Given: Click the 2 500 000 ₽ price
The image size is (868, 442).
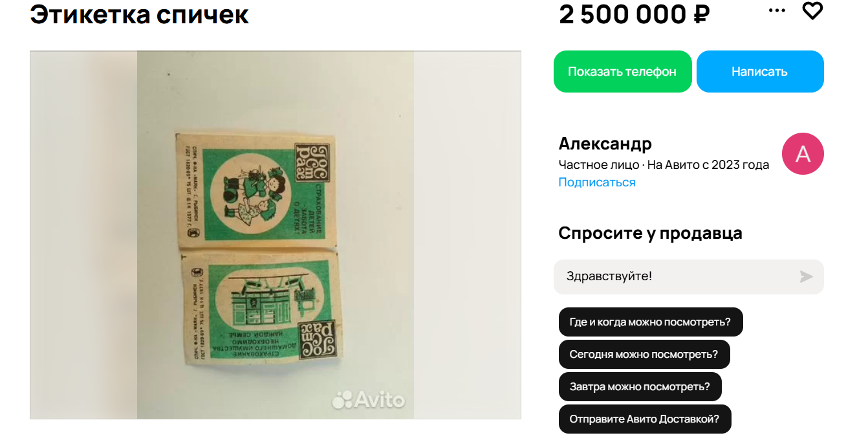Looking at the screenshot, I should pos(635,14).
